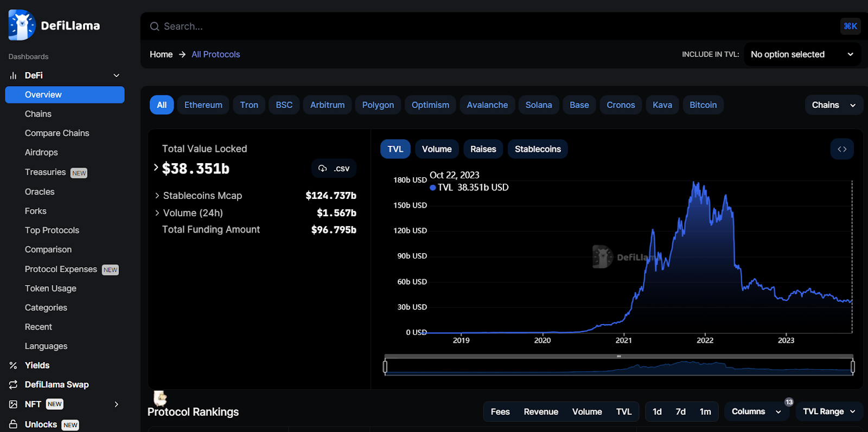Expand the Total Value Locked breakdown chevron
This screenshot has width=868, height=432.
[156, 167]
